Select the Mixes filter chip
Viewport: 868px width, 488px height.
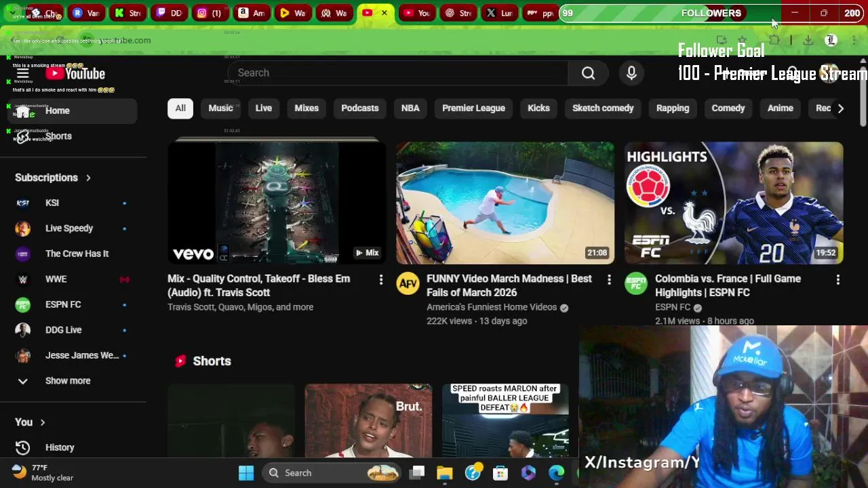307,108
